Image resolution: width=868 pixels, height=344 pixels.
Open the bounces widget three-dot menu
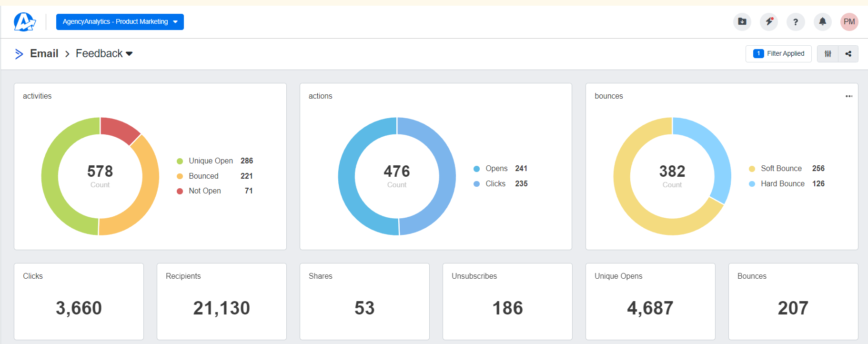[x=848, y=96]
